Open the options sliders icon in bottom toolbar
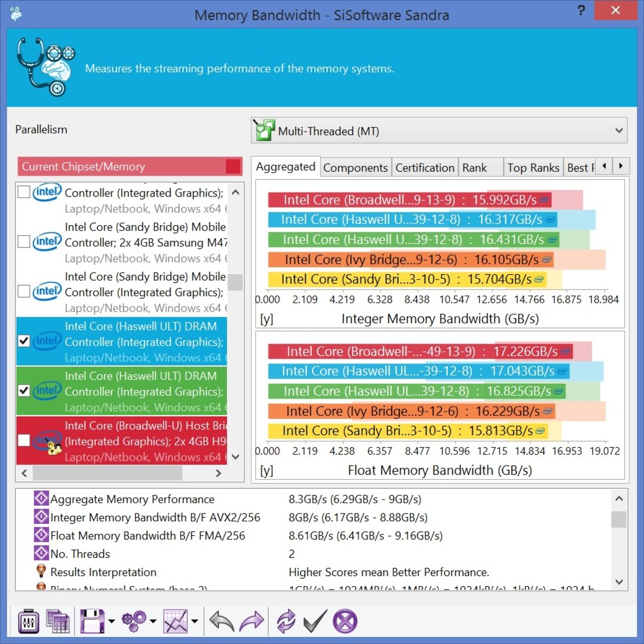This screenshot has height=644, width=644. pyautogui.click(x=28, y=621)
